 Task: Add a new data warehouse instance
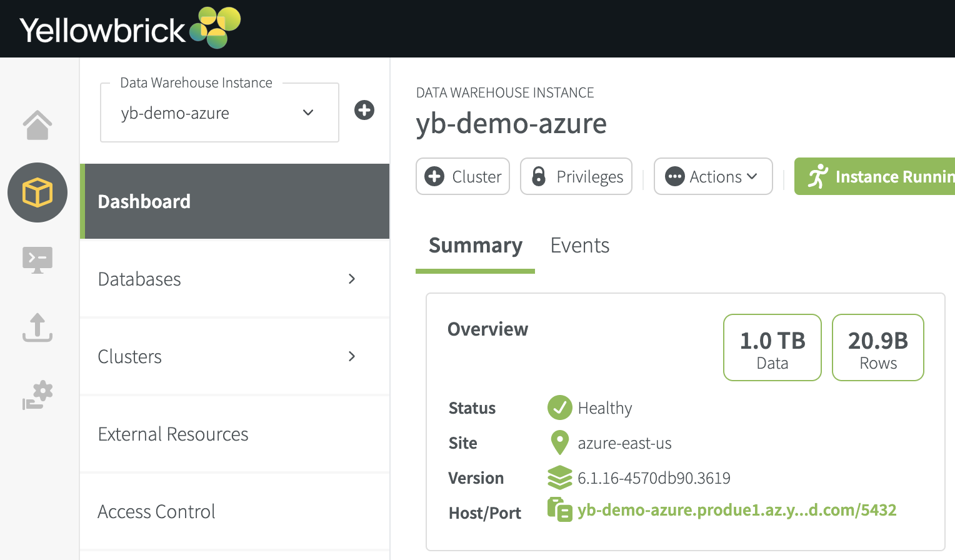click(364, 110)
